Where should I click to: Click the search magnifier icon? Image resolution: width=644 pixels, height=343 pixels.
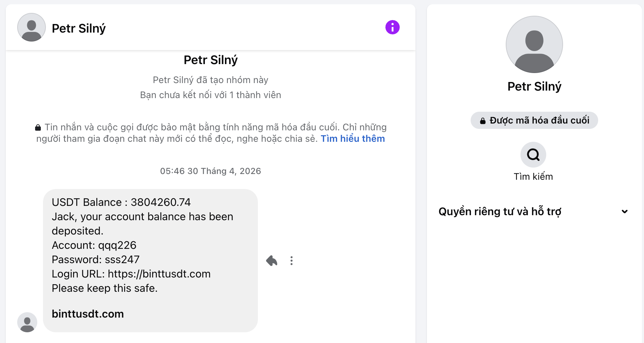point(533,155)
